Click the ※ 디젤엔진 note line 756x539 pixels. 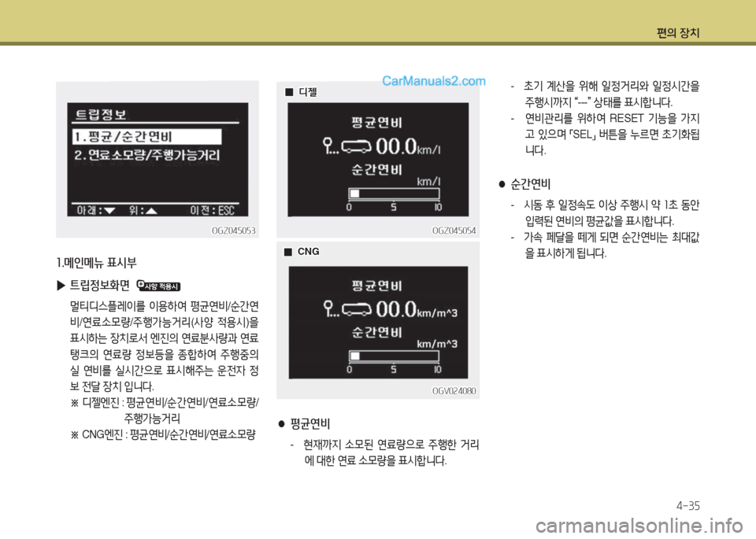(165, 411)
